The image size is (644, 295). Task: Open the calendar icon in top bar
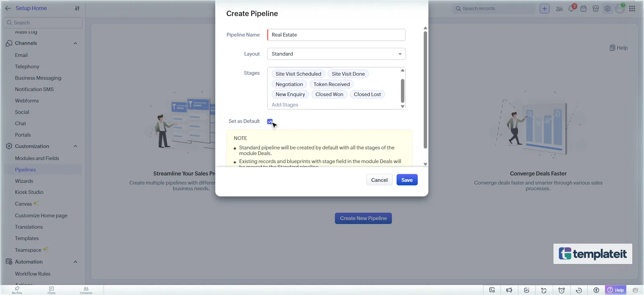[x=584, y=8]
